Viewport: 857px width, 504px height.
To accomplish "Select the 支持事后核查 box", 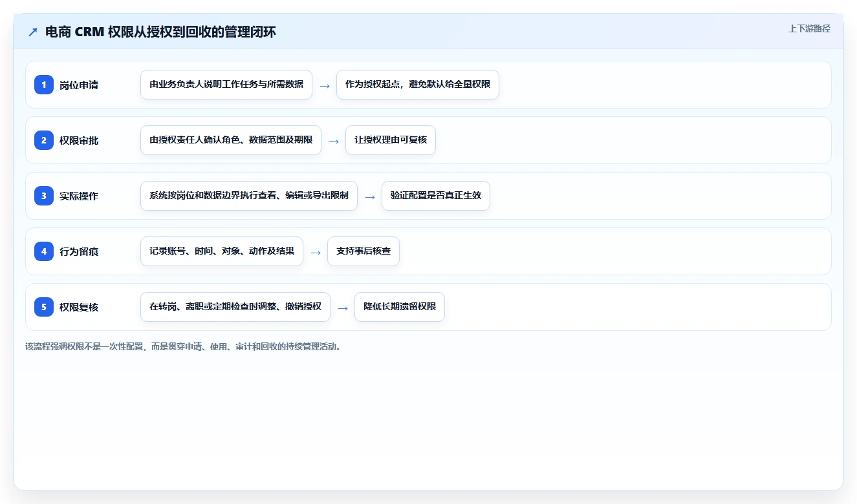I will tap(363, 251).
